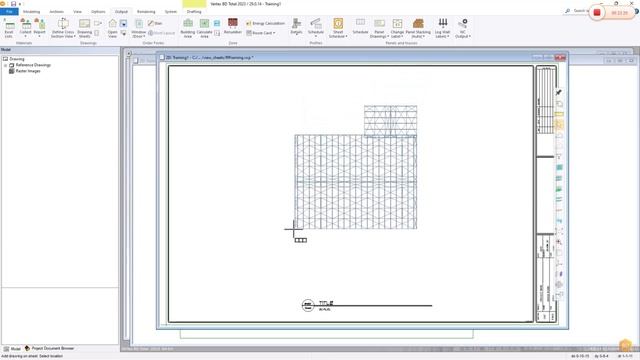640x360 pixels.
Task: Open the File menu tab
Action: 9,11
